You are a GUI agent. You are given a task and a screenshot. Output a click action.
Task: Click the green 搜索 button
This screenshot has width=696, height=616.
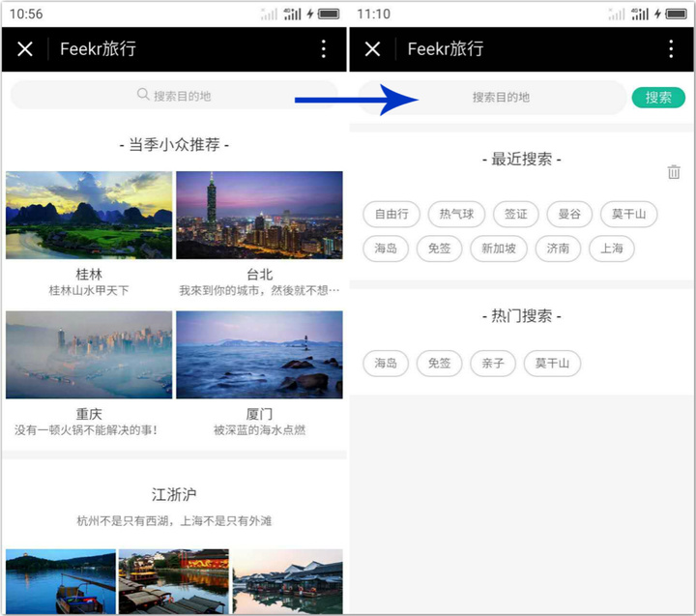[x=658, y=98]
